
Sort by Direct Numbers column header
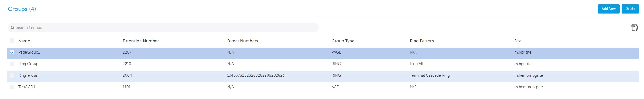point(242,41)
